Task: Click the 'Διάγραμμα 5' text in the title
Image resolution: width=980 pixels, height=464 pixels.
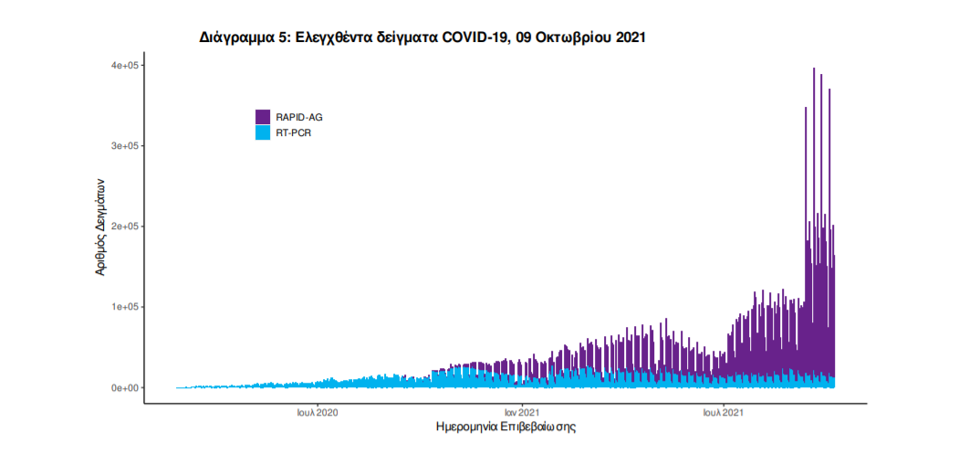Action: pyautogui.click(x=242, y=37)
